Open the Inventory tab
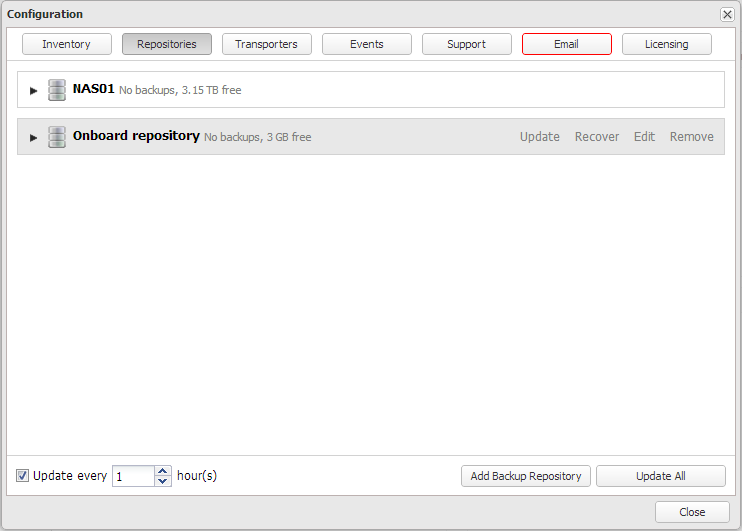The image size is (742, 531). [67, 44]
